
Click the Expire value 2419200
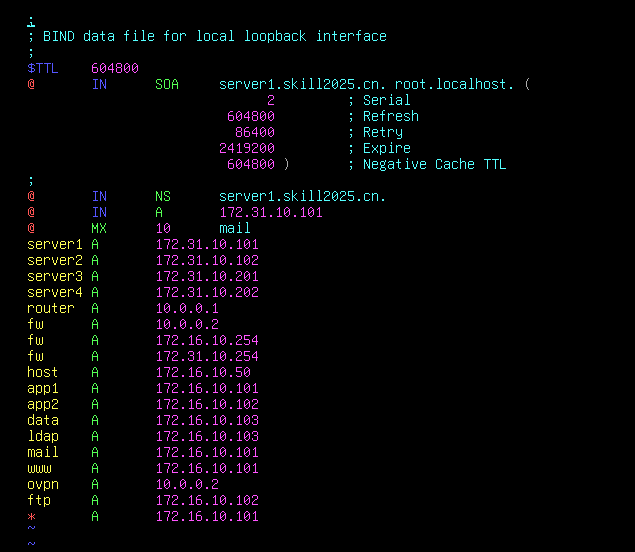point(247,148)
